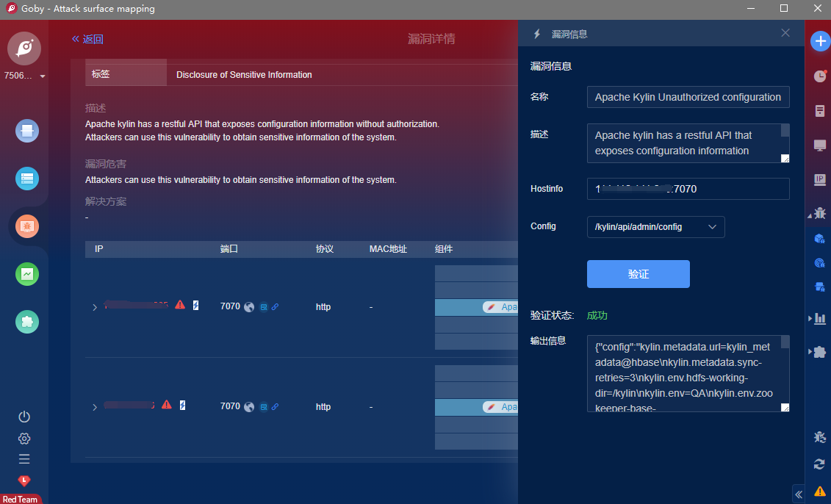Open the vulnerability section in left sidebar
Image resolution: width=831 pixels, height=504 pixels.
click(27, 226)
